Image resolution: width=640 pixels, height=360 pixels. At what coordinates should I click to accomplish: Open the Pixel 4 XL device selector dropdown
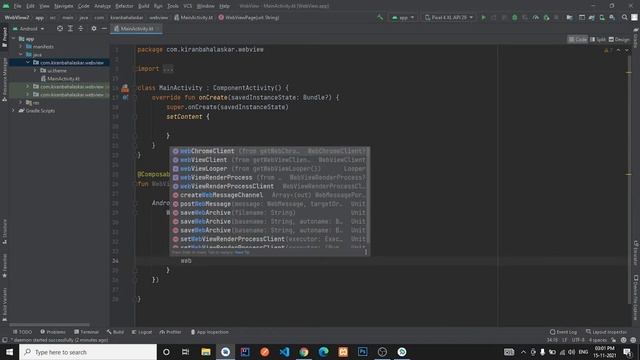tap(449, 18)
